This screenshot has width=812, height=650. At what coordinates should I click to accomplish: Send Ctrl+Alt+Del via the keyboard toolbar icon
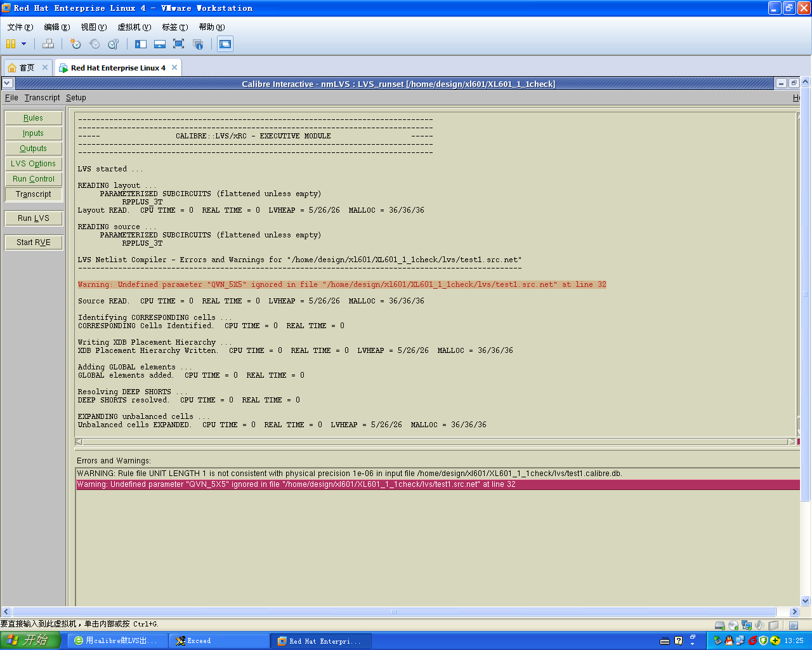tap(48, 44)
